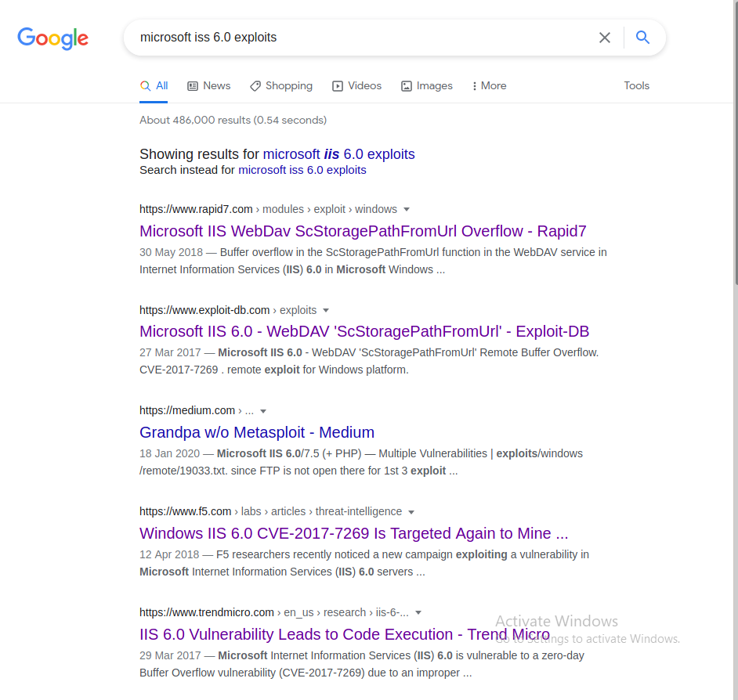Expand dropdown arrow beside rapid7.com result
The height and width of the screenshot is (700, 738).
point(407,210)
